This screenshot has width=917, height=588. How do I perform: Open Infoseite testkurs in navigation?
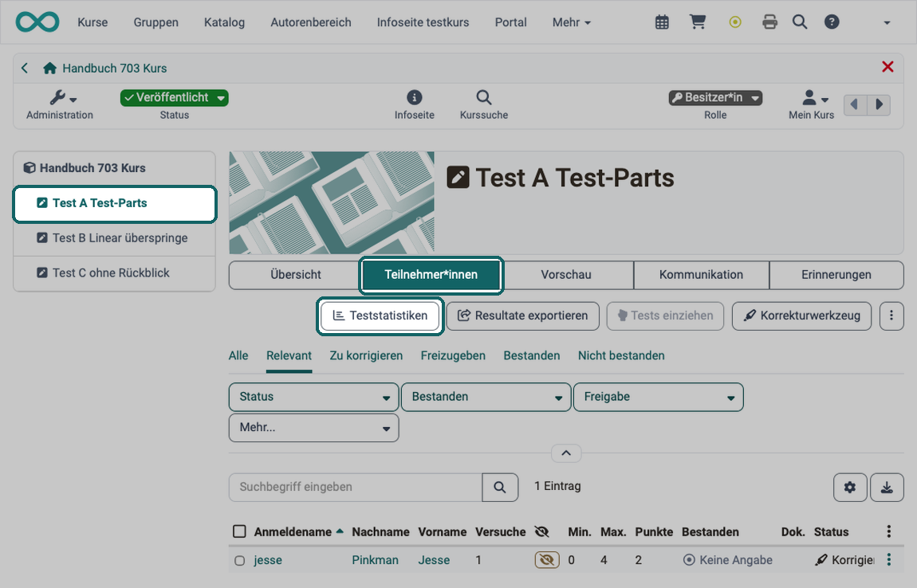[423, 22]
